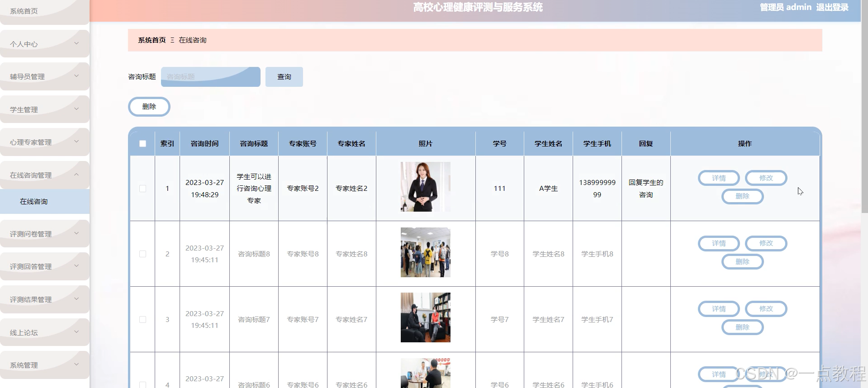Click the phone number 13899999999
Viewport: 868px width, 388px height.
click(x=597, y=189)
